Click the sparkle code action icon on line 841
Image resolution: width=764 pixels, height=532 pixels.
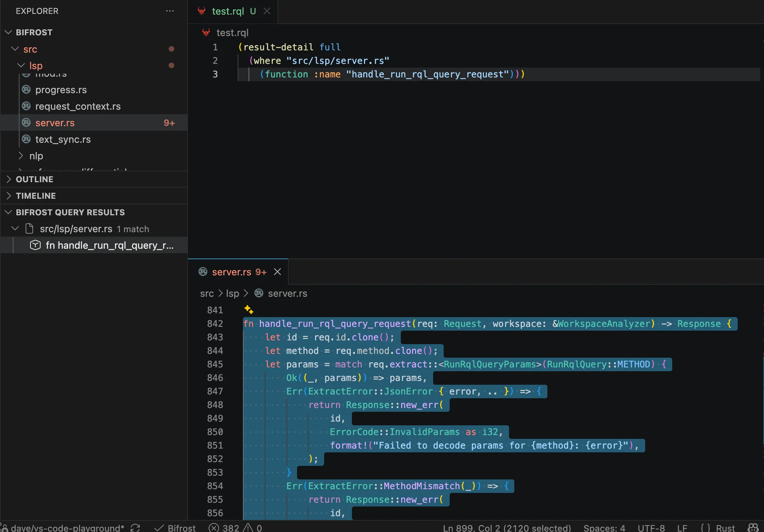[249, 310]
